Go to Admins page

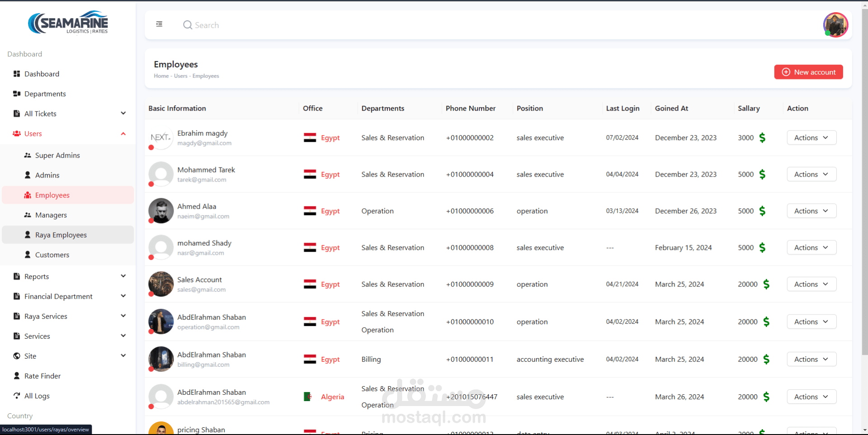(x=68, y=175)
